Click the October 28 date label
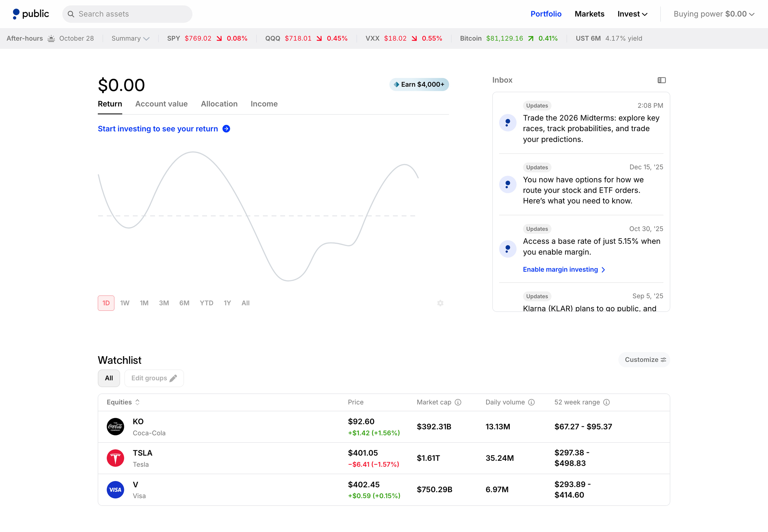Screen dimensions: 768x532 click(x=76, y=38)
